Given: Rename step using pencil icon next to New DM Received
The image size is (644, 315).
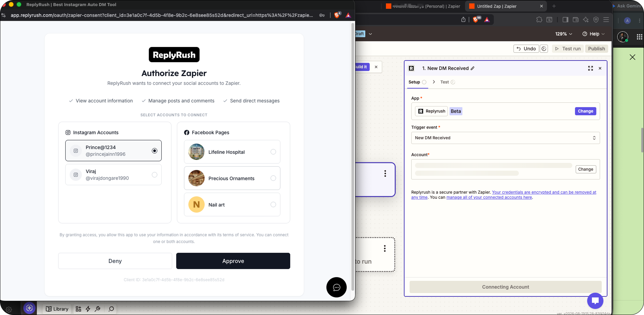Looking at the screenshot, I should [473, 68].
